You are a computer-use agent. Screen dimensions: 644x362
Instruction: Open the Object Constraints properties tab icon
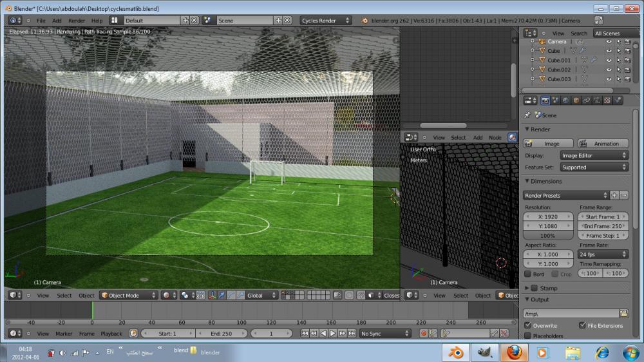pyautogui.click(x=587, y=100)
